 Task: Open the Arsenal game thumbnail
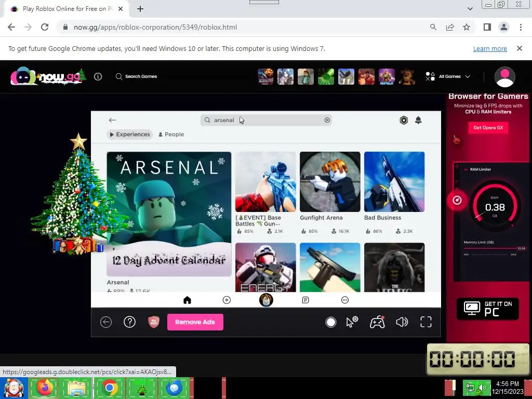point(169,214)
